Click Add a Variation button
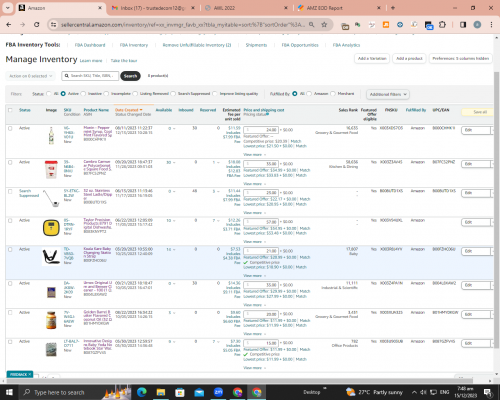The image size is (500, 400). tap(372, 59)
